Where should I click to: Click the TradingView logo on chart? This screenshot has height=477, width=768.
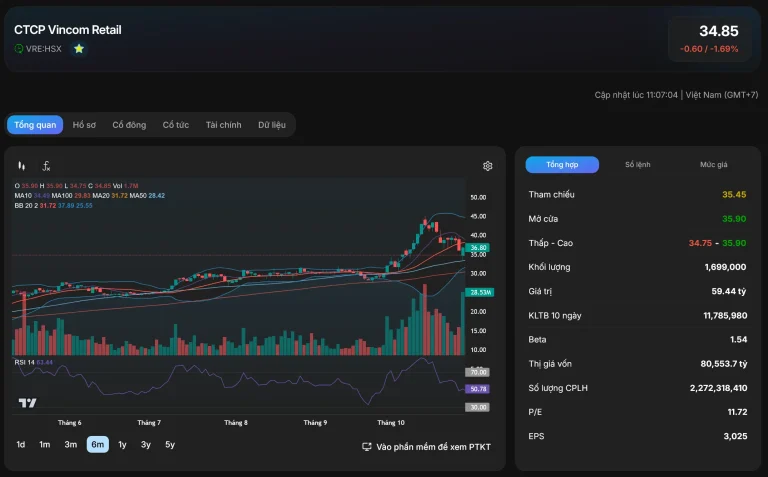27,403
